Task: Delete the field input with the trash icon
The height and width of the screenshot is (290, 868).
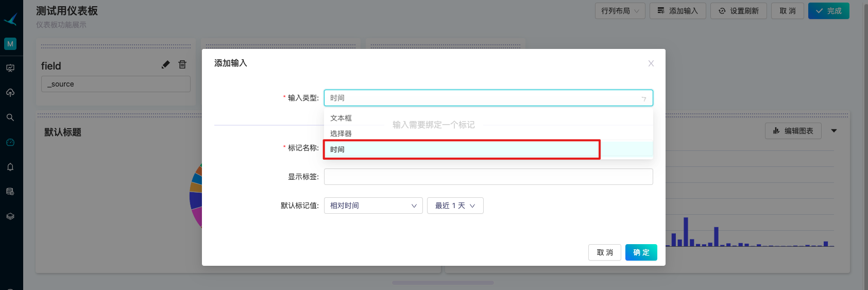Action: point(182,64)
